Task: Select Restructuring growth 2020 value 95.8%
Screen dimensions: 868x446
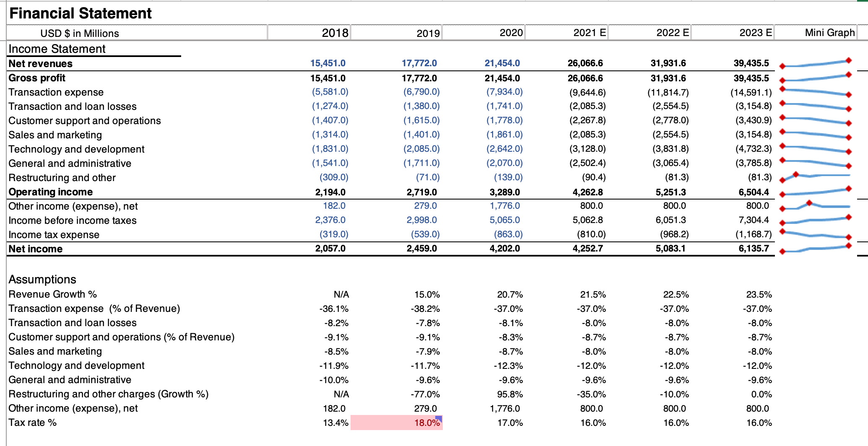Action: click(x=510, y=394)
